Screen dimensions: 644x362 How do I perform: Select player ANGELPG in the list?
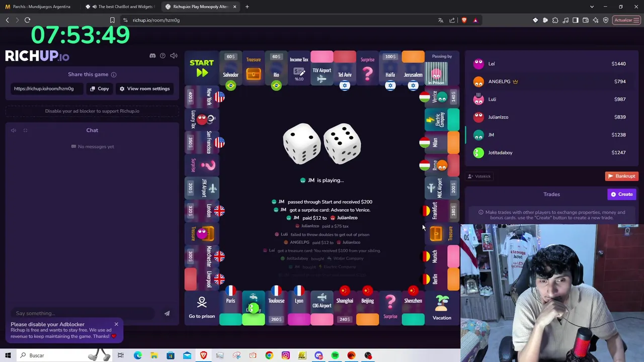point(551,81)
